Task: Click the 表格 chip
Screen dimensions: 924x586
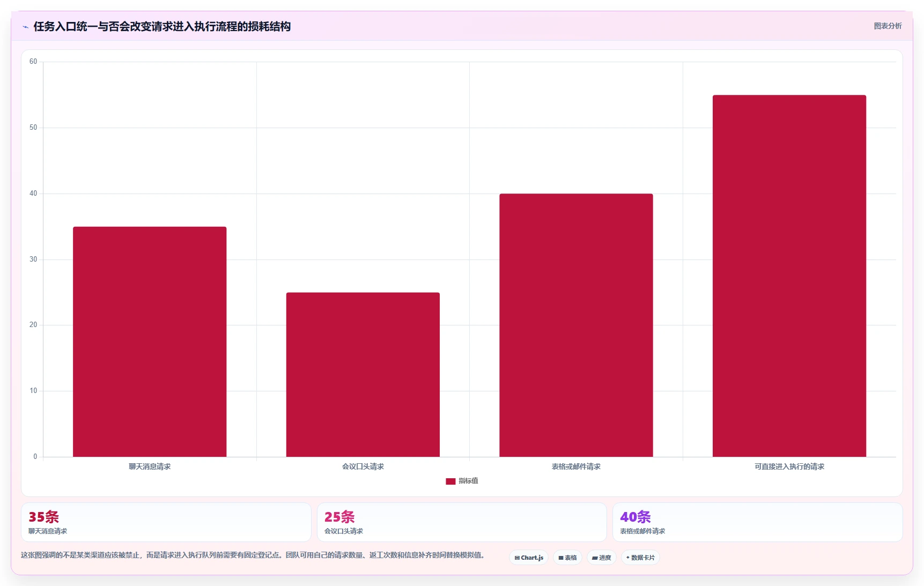Action: click(567, 558)
